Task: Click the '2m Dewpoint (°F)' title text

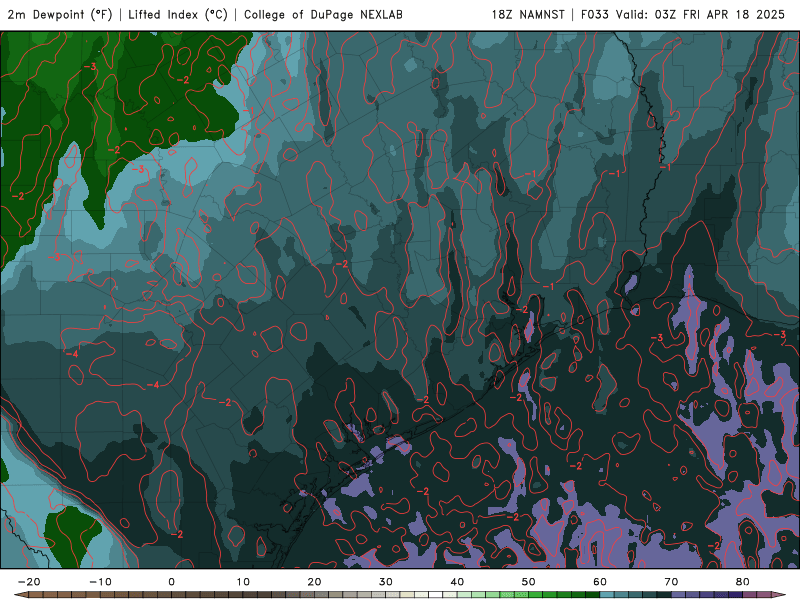Action: click(x=60, y=15)
